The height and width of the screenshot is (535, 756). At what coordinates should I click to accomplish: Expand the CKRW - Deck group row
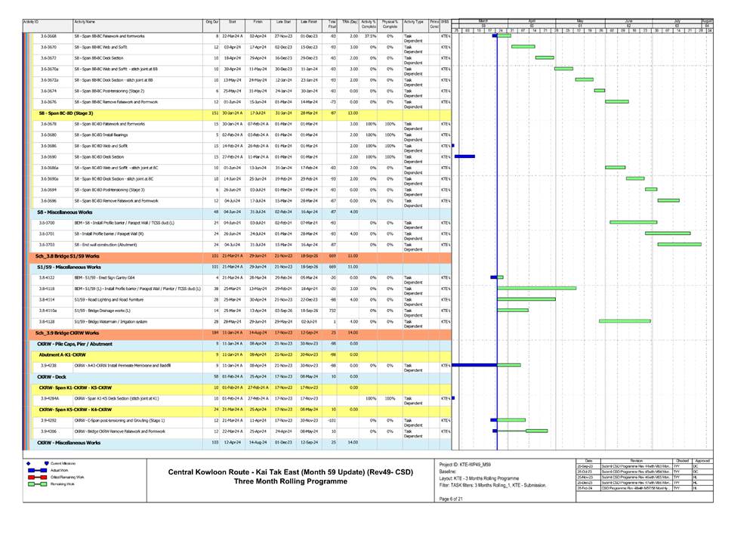pos(53,376)
